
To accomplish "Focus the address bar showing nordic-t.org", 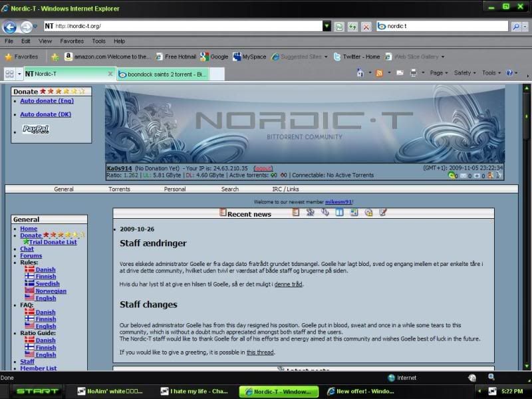I will 184,26.
